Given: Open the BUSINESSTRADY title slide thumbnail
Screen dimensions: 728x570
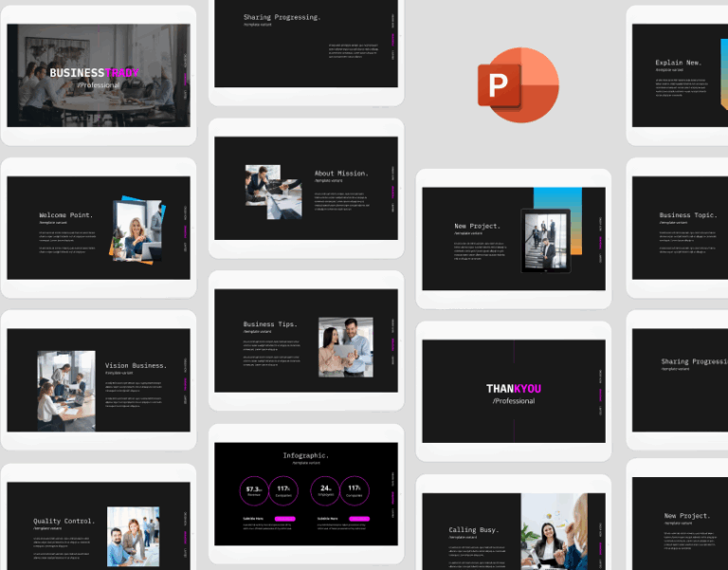Looking at the screenshot, I should (99, 75).
